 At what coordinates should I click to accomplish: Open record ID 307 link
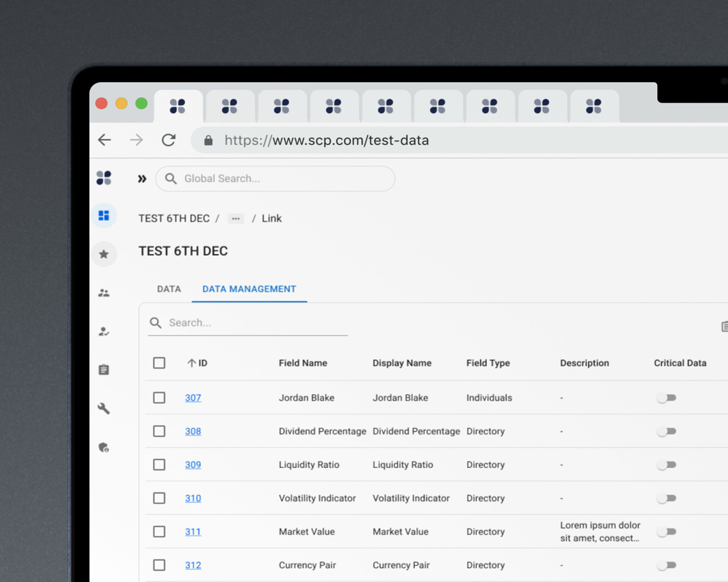[193, 398]
